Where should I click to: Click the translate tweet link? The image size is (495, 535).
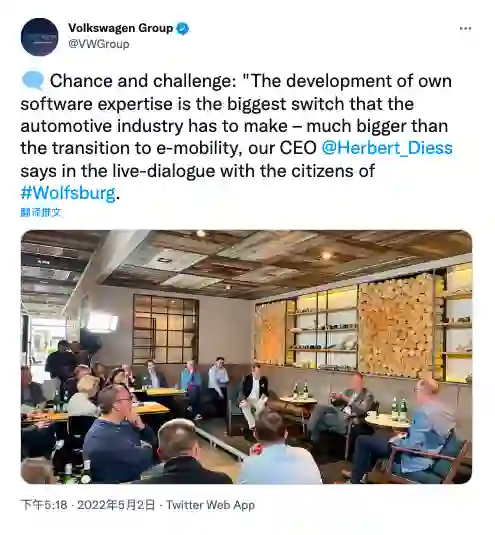[x=41, y=213]
